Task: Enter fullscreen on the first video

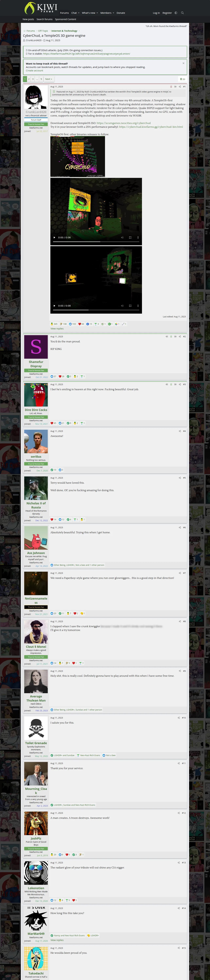Action: 130,237
